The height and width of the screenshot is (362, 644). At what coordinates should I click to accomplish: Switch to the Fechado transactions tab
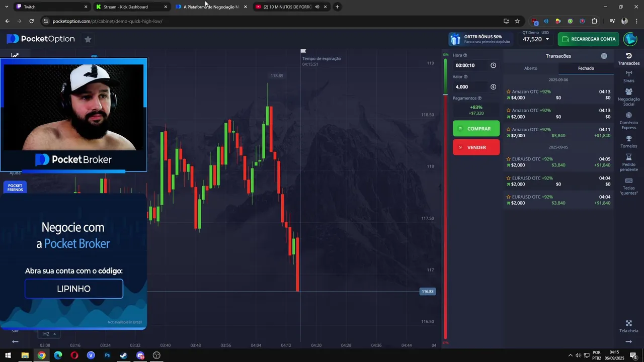click(586, 68)
